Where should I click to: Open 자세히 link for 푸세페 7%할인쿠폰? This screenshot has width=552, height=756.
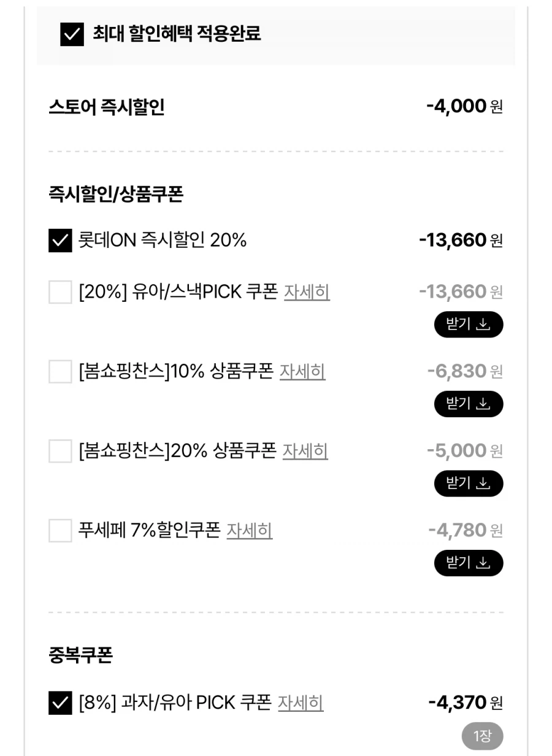click(x=250, y=530)
